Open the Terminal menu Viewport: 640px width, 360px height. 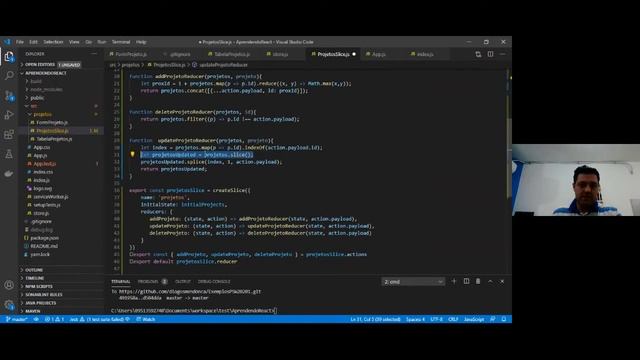(121, 42)
